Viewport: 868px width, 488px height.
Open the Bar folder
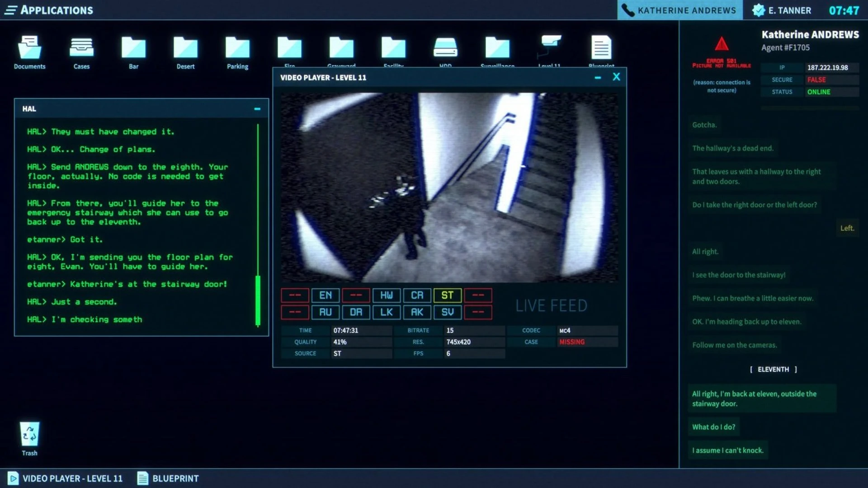(x=133, y=47)
